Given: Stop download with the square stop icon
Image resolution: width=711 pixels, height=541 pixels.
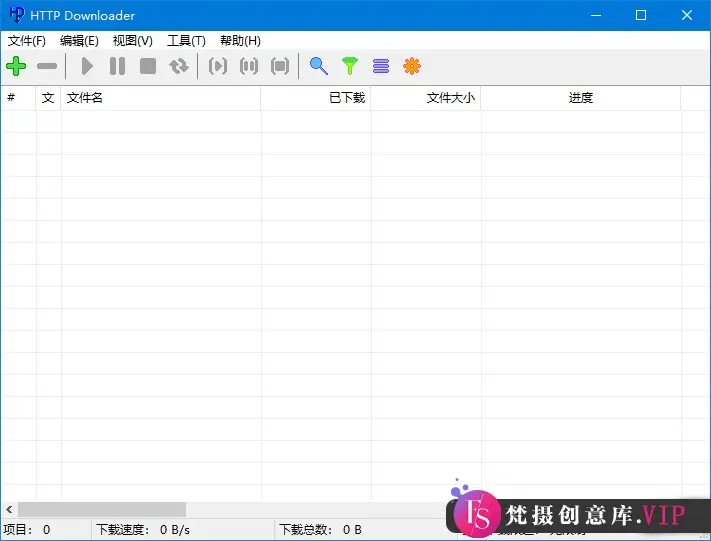Looking at the screenshot, I should click(x=148, y=66).
